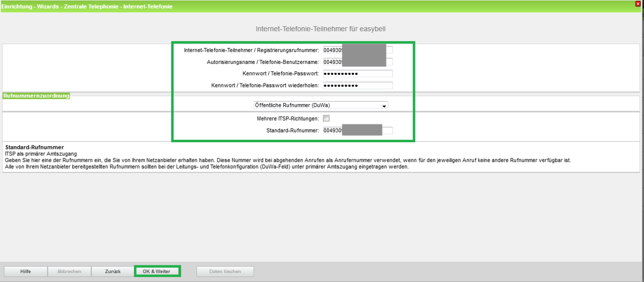Go back with the Zurück button
Image resolution: width=644 pixels, height=282 pixels.
pos(113,271)
